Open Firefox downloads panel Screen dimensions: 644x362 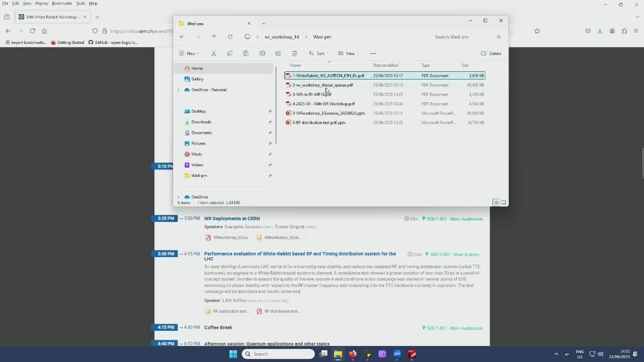[600, 31]
